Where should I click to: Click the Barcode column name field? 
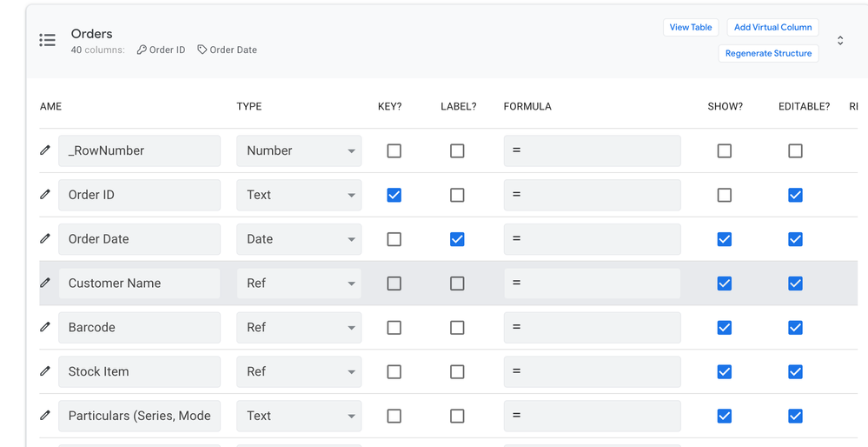point(140,327)
